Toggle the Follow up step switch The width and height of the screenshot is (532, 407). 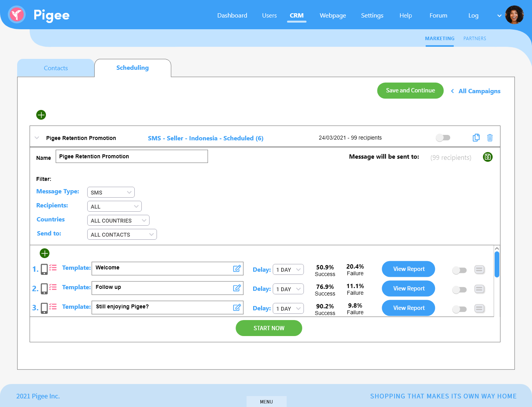click(x=460, y=290)
